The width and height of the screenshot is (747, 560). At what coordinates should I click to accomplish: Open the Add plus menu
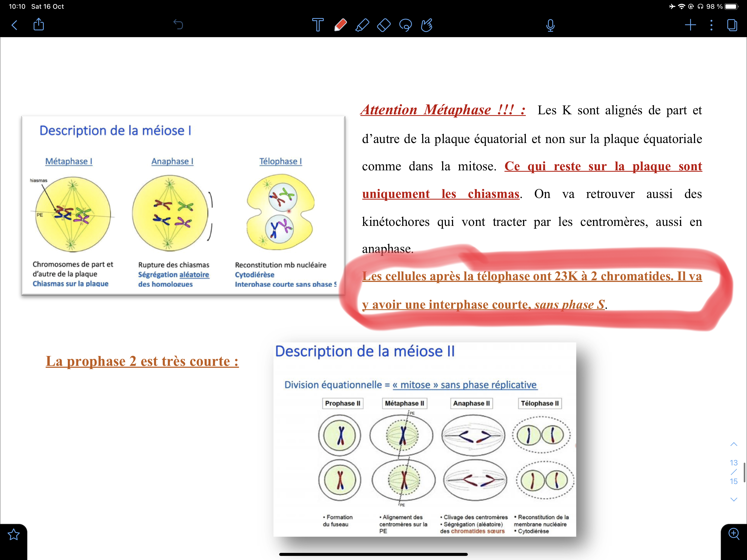690,25
